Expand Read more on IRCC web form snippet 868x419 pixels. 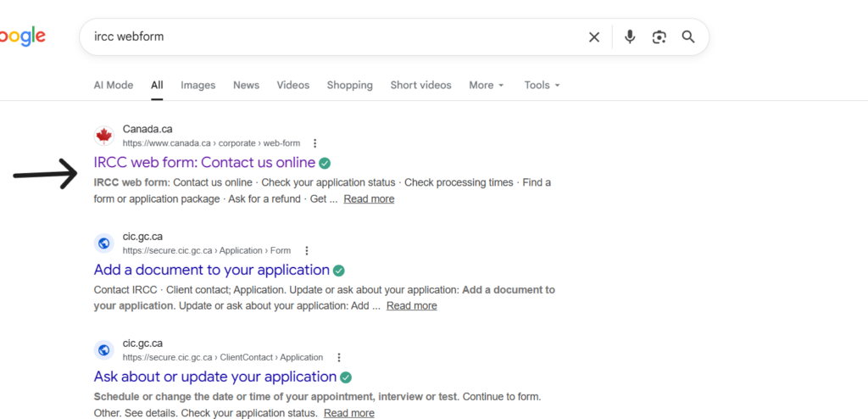tap(369, 198)
